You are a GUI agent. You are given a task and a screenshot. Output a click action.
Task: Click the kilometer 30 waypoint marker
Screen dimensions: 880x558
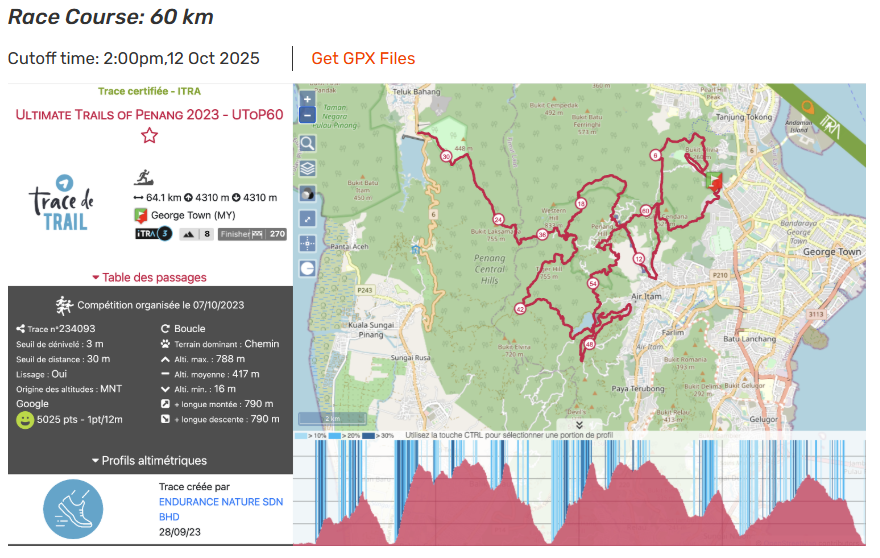click(x=445, y=156)
